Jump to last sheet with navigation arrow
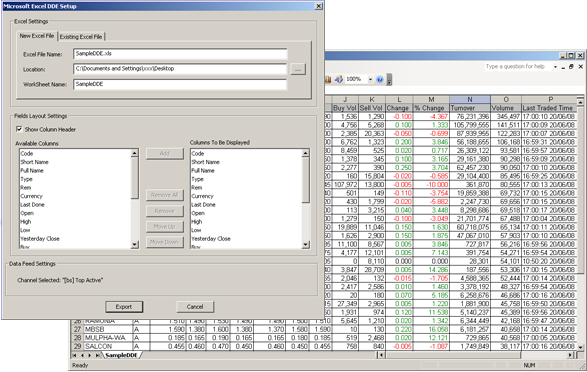587x372 pixels. click(x=97, y=355)
